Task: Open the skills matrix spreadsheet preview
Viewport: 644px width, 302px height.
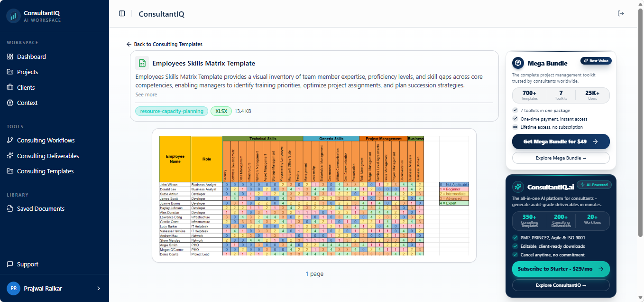Action: click(x=314, y=195)
